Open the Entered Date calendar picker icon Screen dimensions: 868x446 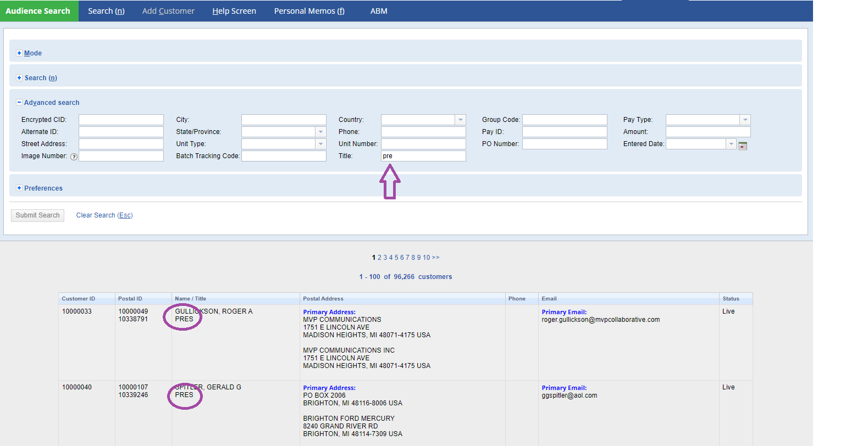[742, 146]
